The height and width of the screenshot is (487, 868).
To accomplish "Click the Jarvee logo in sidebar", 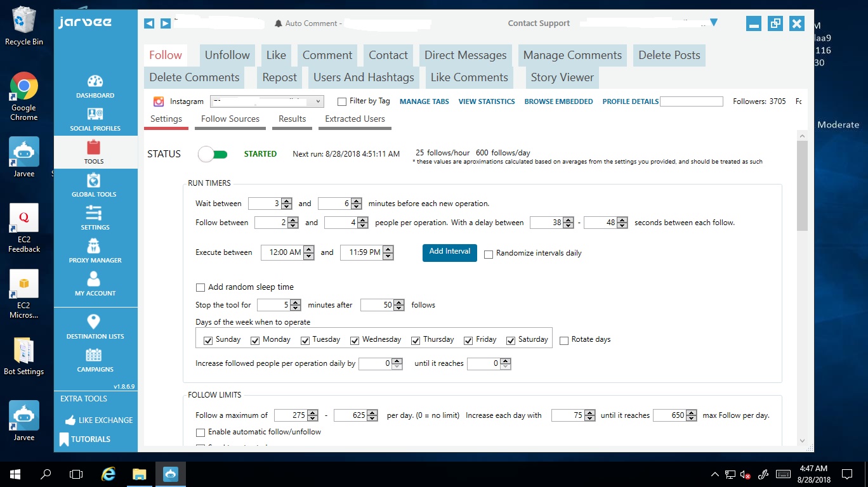I will coord(85,23).
